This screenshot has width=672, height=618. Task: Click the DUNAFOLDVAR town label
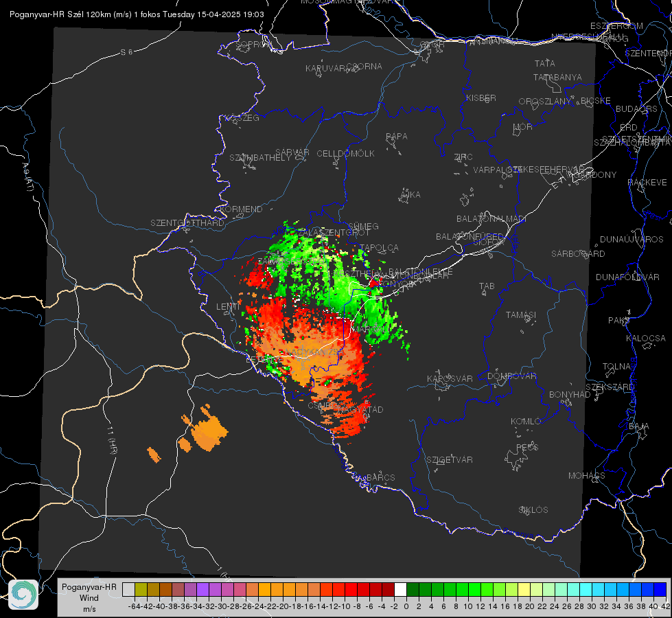[627, 277]
